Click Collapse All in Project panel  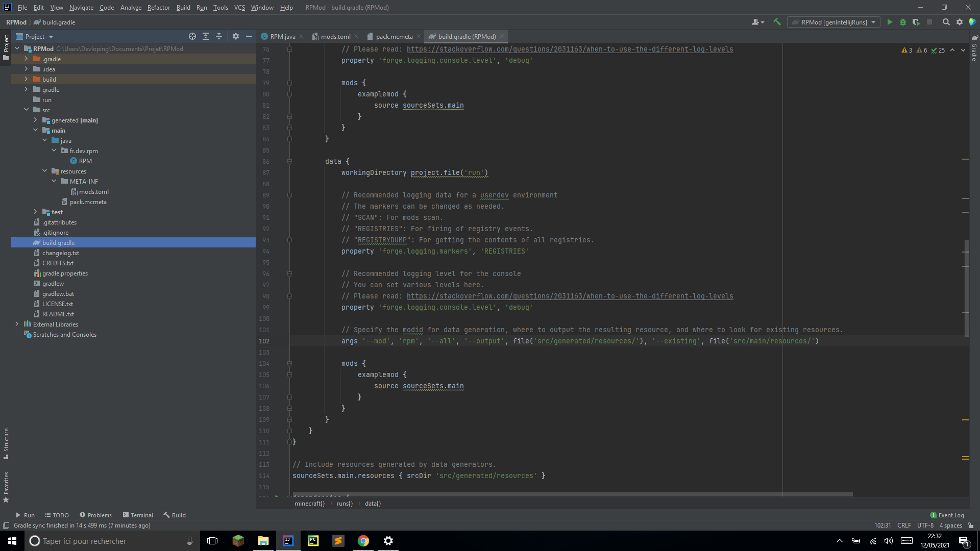click(x=219, y=37)
